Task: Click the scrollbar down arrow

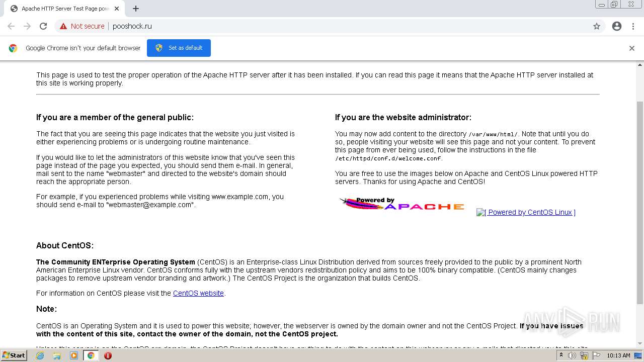Action: pos(640,344)
